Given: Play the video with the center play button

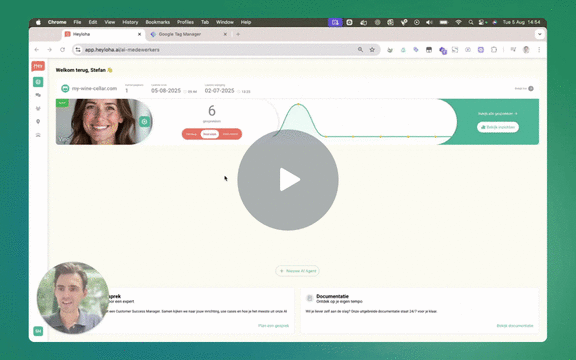Looking at the screenshot, I should (x=288, y=180).
